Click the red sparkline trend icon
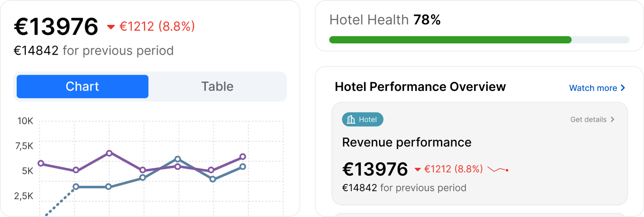 click(x=498, y=170)
